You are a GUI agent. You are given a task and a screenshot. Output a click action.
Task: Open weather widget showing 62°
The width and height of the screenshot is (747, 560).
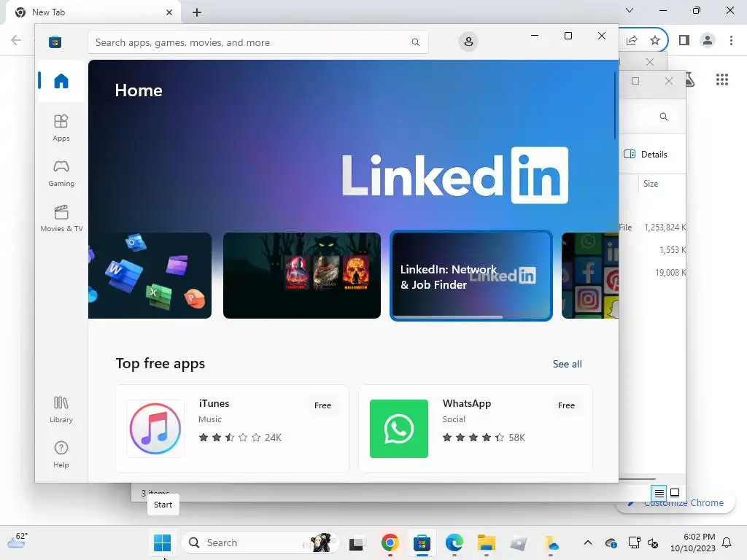tap(18, 542)
